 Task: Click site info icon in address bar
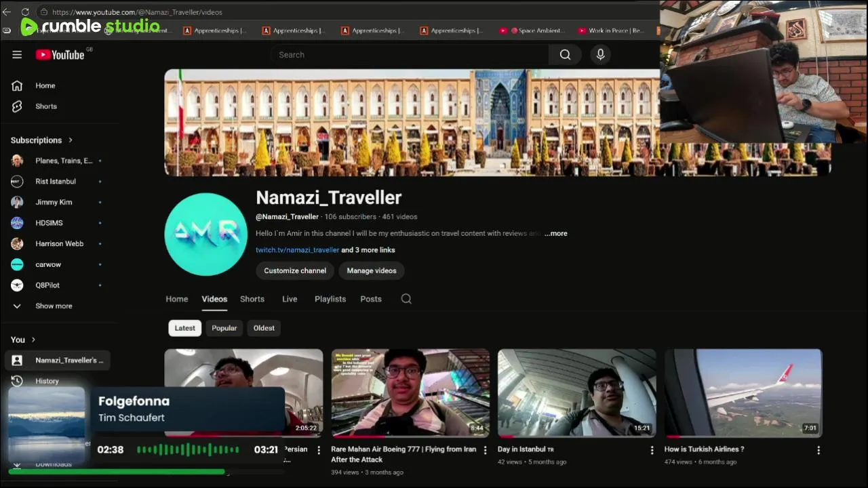[43, 12]
